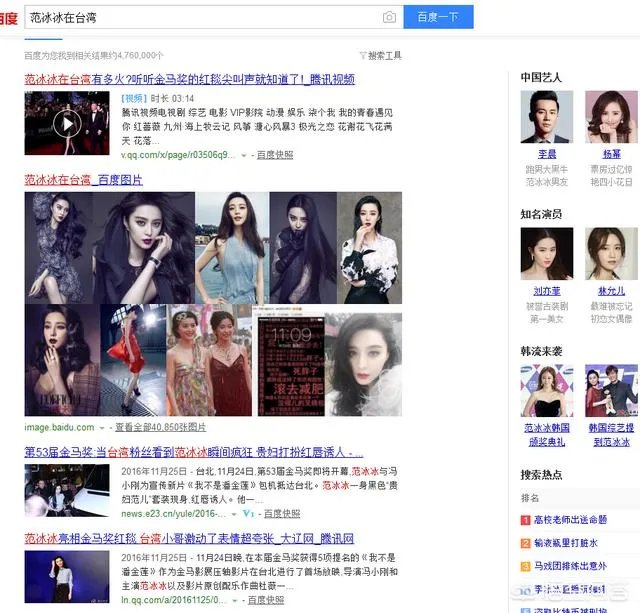Click the 百度快照 link under Tencent video result
Screen dimensions: 640x613
tap(275, 156)
